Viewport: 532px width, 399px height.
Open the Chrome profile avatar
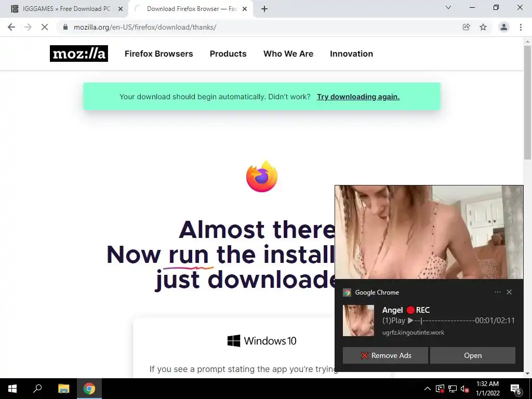(504, 27)
